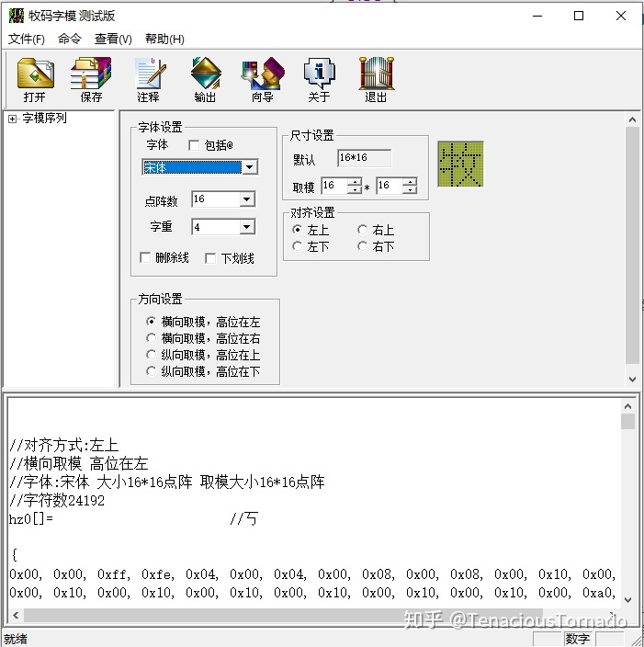Click the 退出 (Exit) toolbar icon
This screenshot has width=644, height=647.
tap(376, 80)
